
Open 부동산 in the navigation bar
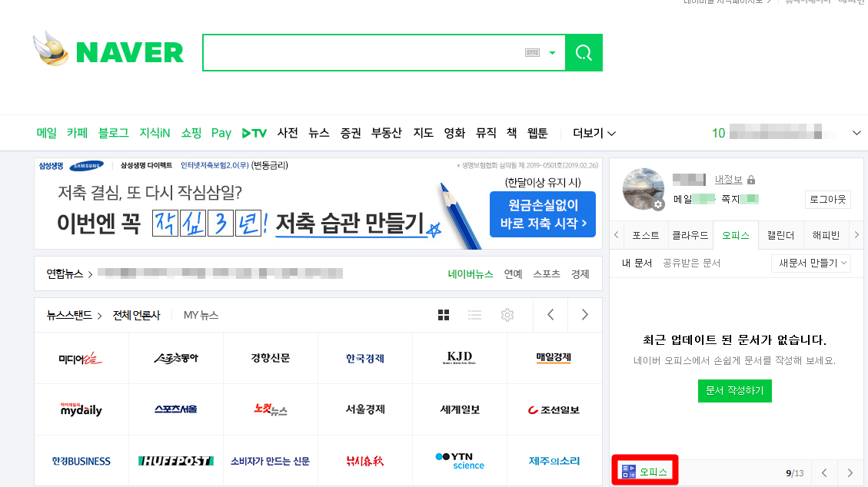pyautogui.click(x=387, y=133)
